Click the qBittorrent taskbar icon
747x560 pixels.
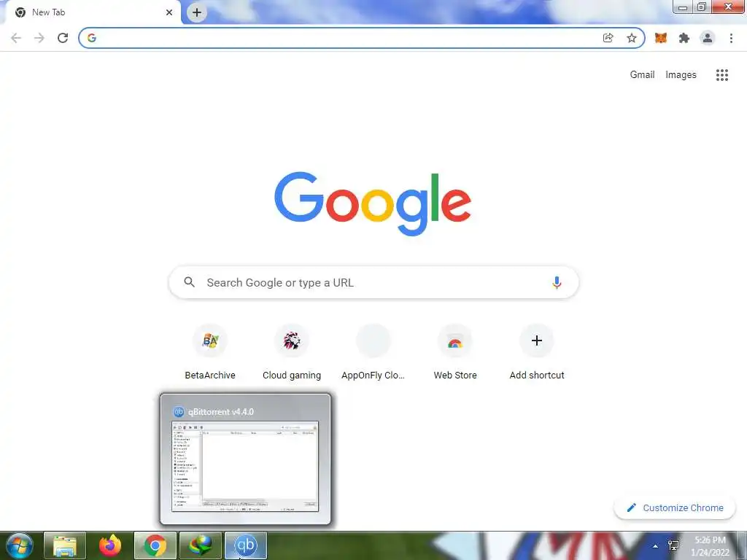[245, 545]
